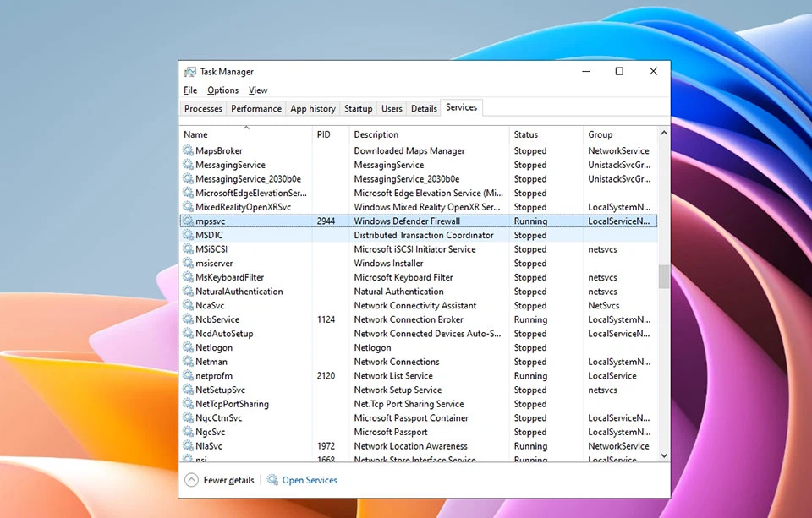812x518 pixels.
Task: Sort by the Status column header
Action: 546,134
